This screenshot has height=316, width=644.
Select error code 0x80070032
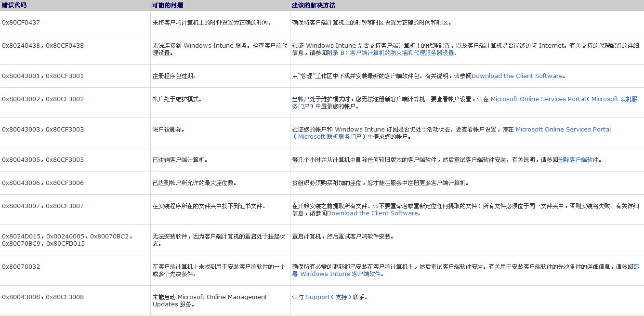click(21, 267)
